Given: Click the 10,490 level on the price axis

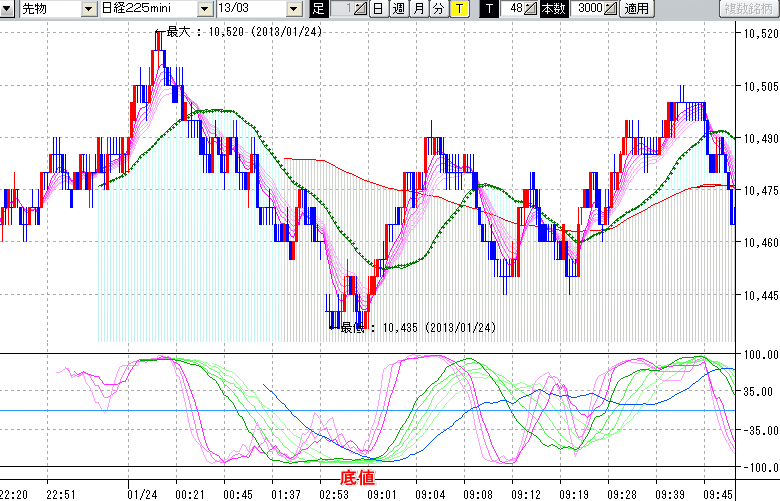Looking at the screenshot, I should 757,138.
